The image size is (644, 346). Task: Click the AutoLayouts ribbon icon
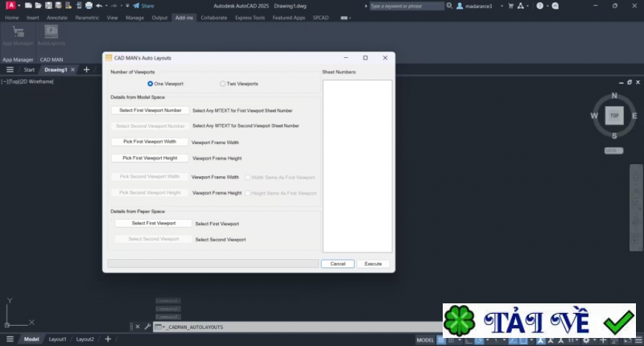point(52,33)
